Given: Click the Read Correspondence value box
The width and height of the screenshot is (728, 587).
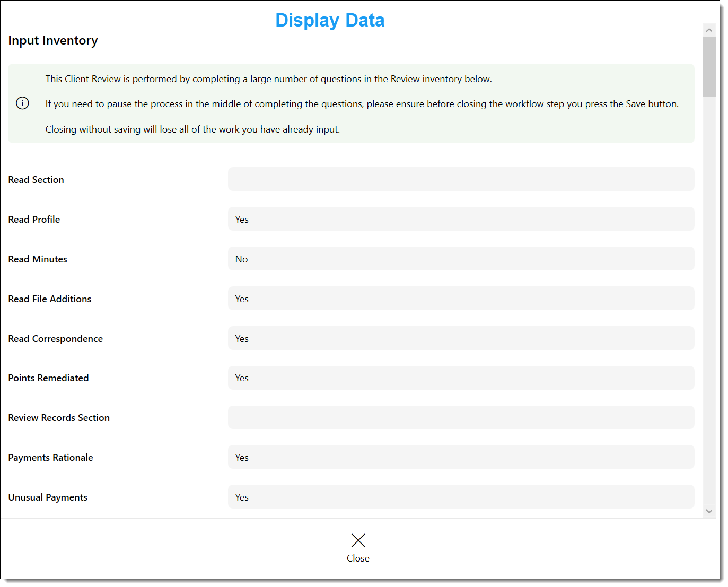Looking at the screenshot, I should click(x=461, y=338).
